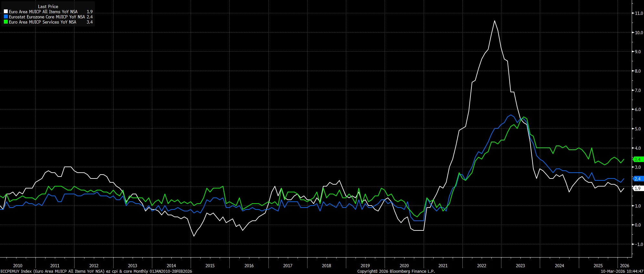
Task: Click the Bloomberg Finance L.P. copyright text
Action: pyautogui.click(x=396, y=271)
